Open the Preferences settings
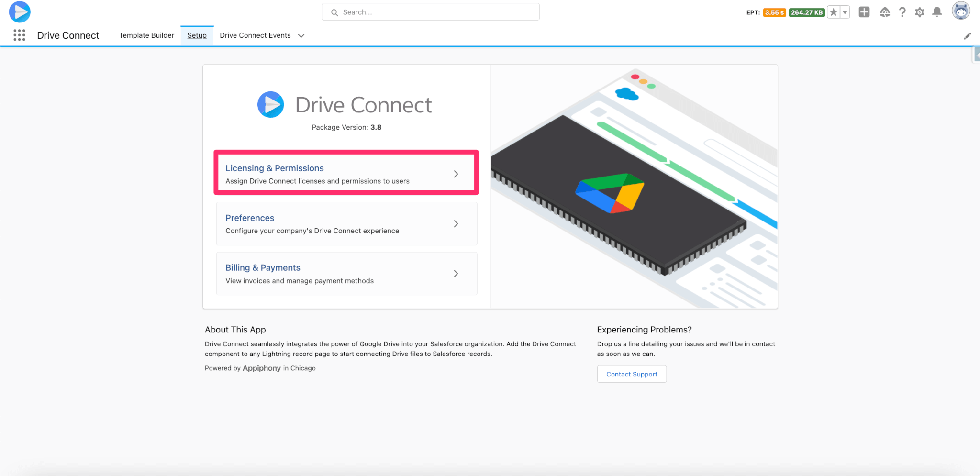Image resolution: width=980 pixels, height=476 pixels. tap(346, 223)
